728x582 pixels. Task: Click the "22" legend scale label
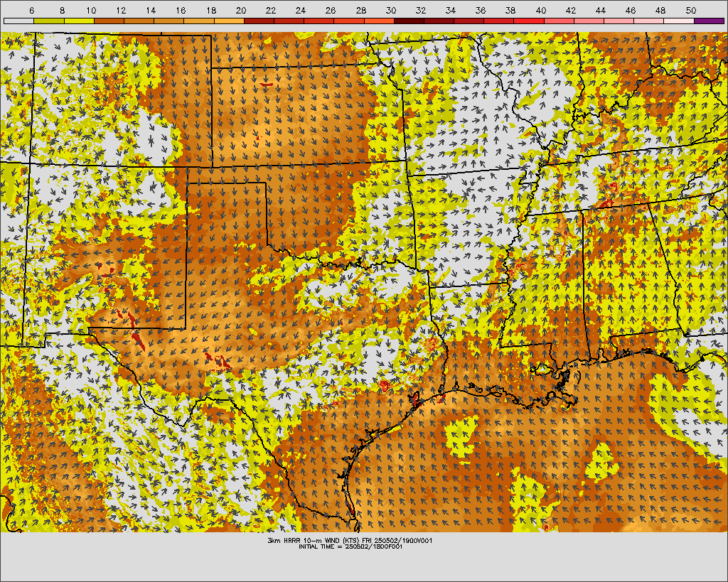point(271,10)
